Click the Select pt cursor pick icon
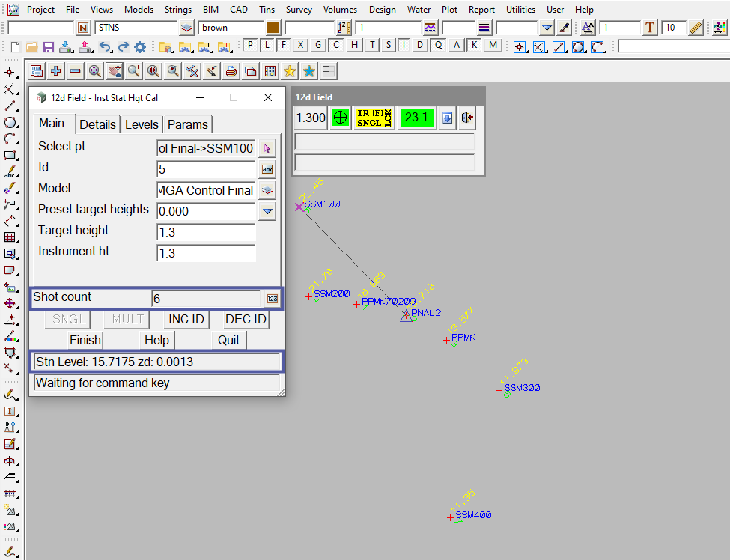The image size is (730, 560). pyautogui.click(x=267, y=148)
